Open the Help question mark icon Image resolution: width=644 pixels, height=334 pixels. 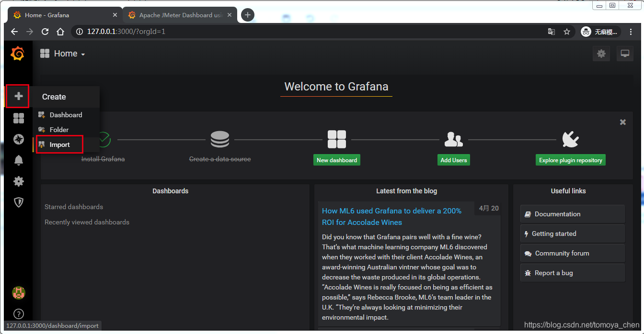[18, 314]
